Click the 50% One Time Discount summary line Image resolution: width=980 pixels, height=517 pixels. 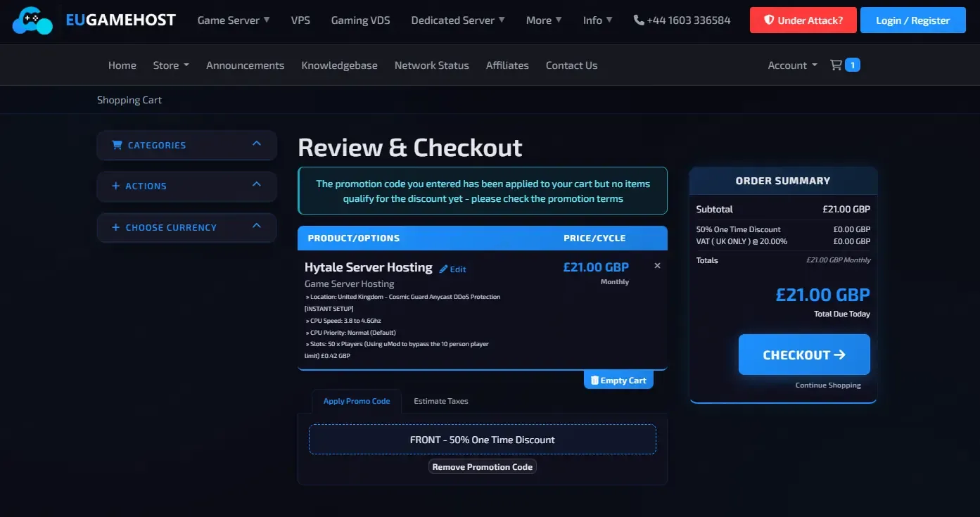(783, 229)
